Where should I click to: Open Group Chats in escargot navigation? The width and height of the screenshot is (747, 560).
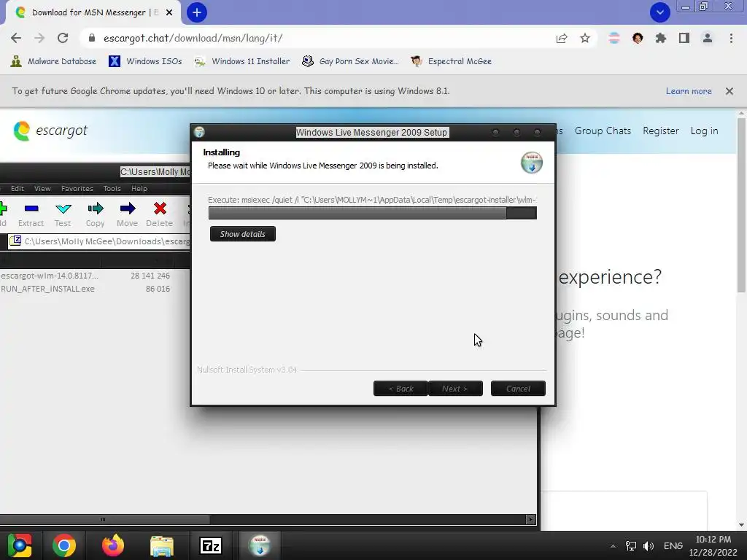(x=603, y=131)
